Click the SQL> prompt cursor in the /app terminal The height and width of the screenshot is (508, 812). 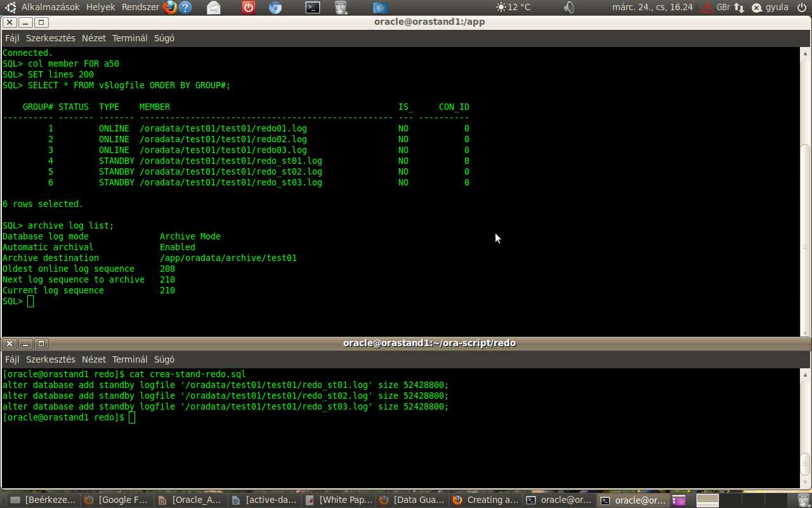click(30, 301)
